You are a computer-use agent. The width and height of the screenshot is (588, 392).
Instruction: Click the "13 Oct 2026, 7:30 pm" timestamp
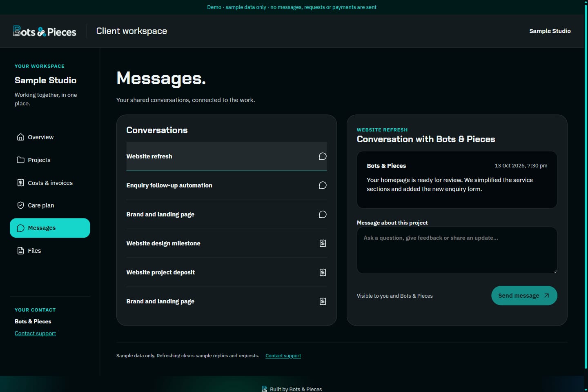(521, 166)
